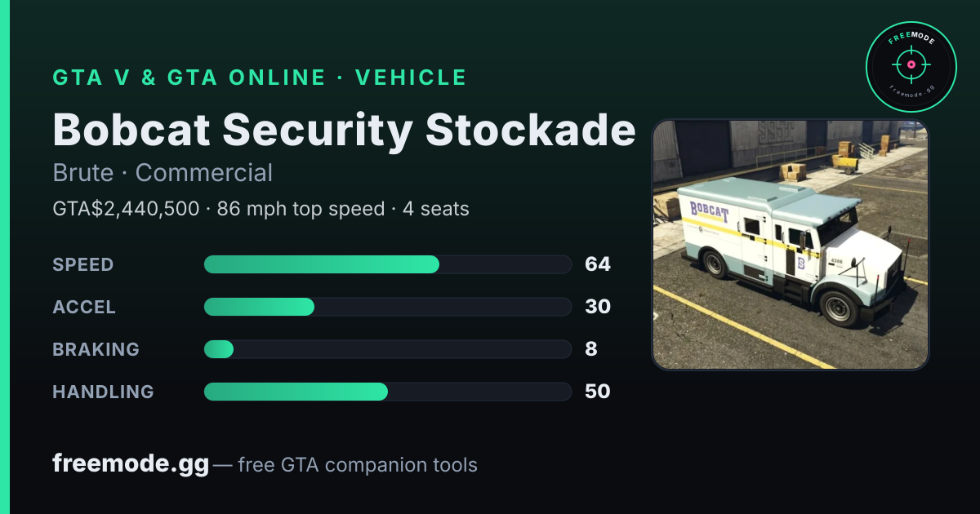The image size is (980, 514).
Task: Click the Brute · Commercial subtitle
Action: (163, 173)
